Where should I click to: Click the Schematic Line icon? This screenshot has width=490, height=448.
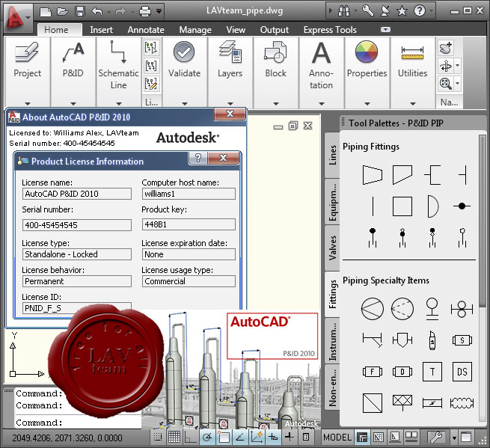(118, 52)
